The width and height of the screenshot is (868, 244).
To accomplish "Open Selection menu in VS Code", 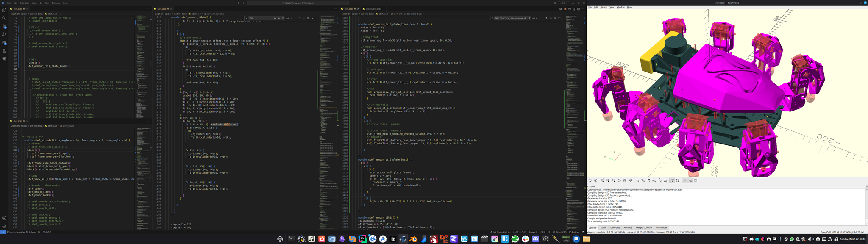I will click(25, 3).
